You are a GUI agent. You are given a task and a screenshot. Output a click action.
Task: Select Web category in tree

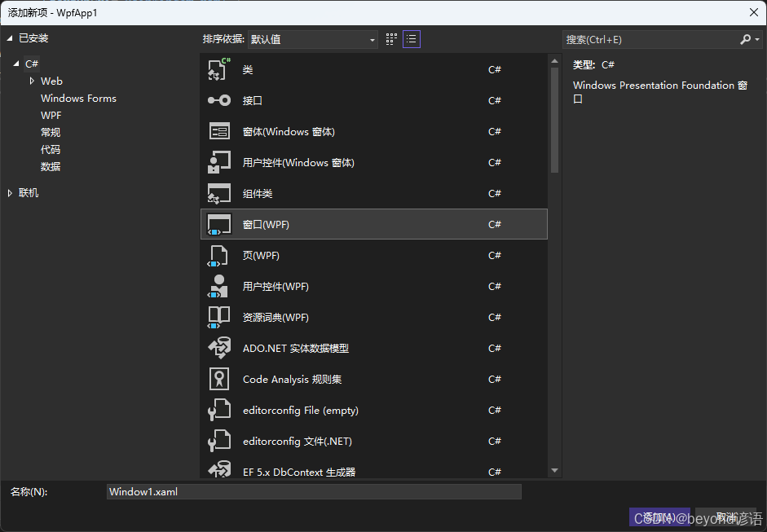pos(51,81)
